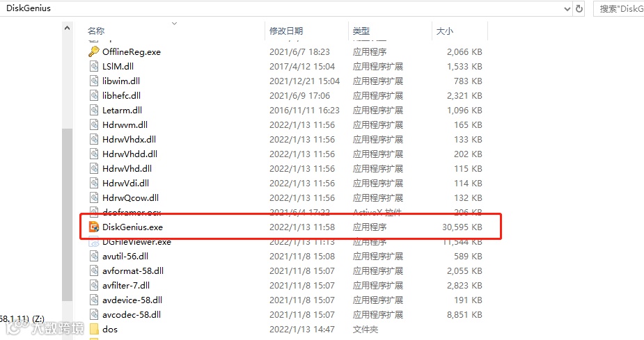Sort files by 名称 column
This screenshot has height=340, width=644.
tap(96, 31)
